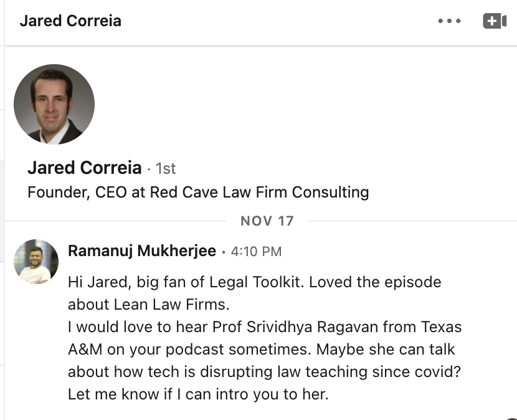Click the line starting "A&M on your podcast"
The image size is (517, 420).
[x=262, y=349]
